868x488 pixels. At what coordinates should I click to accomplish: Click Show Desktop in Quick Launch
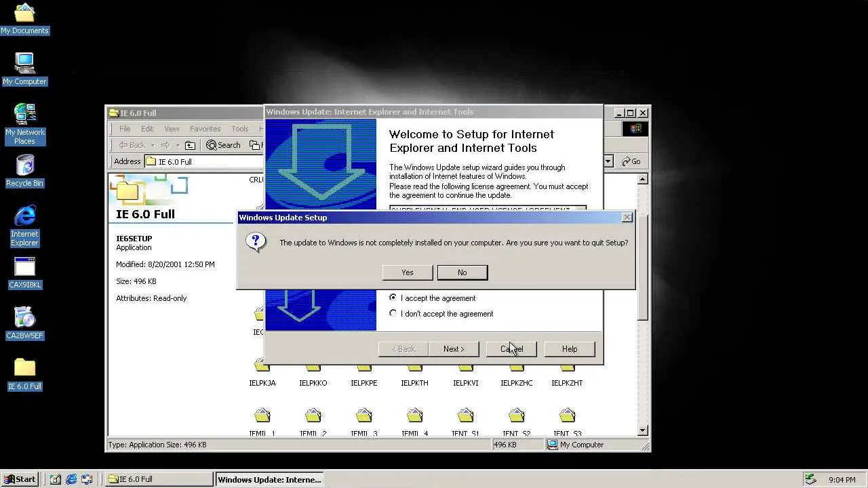point(56,479)
